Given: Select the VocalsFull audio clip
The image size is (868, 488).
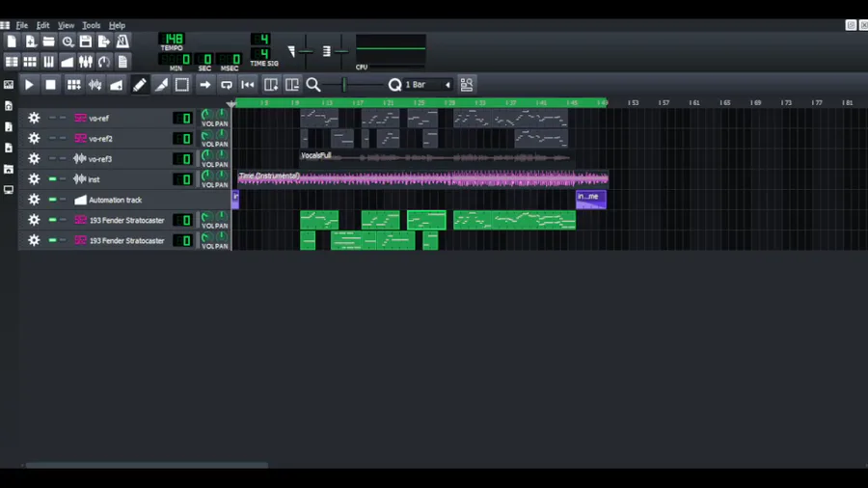Looking at the screenshot, I should click(x=435, y=159).
